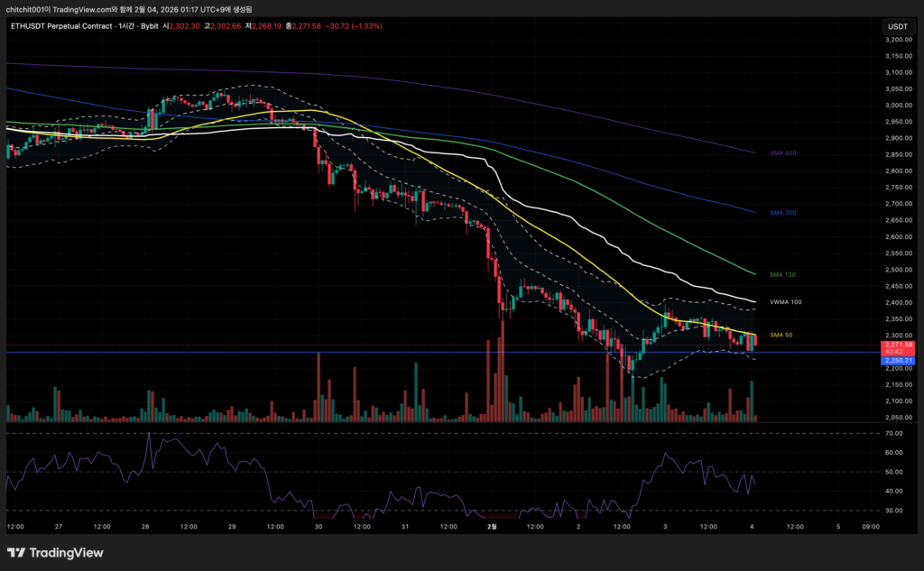This screenshot has height=571, width=924.
Task: Select the white VWMA 100 line label
Action: tap(784, 302)
